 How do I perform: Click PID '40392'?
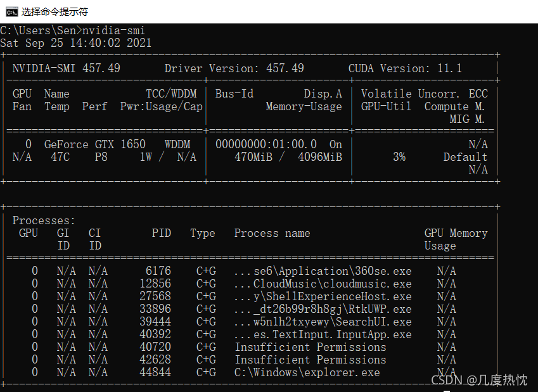click(155, 334)
